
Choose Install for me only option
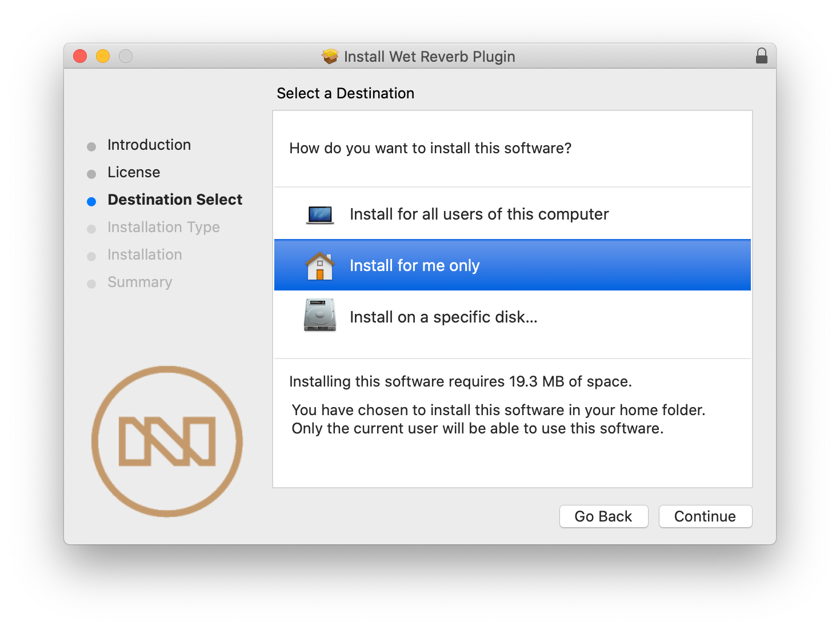(513, 265)
